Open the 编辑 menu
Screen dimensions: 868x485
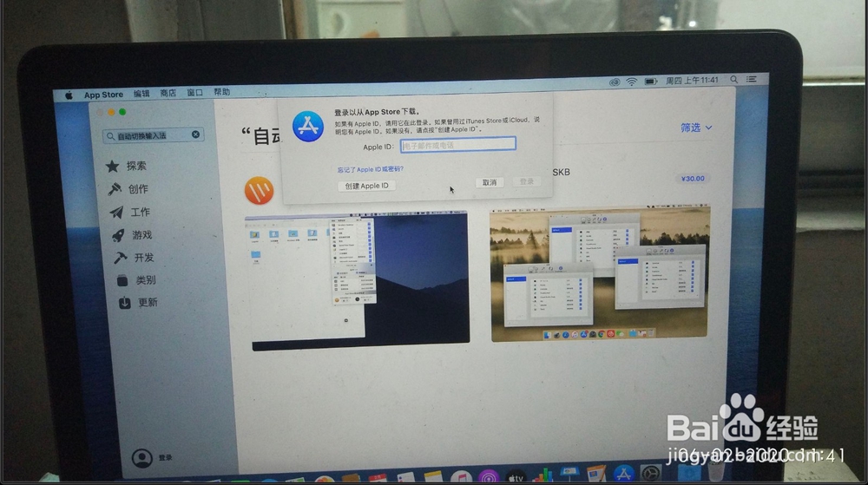(x=141, y=94)
